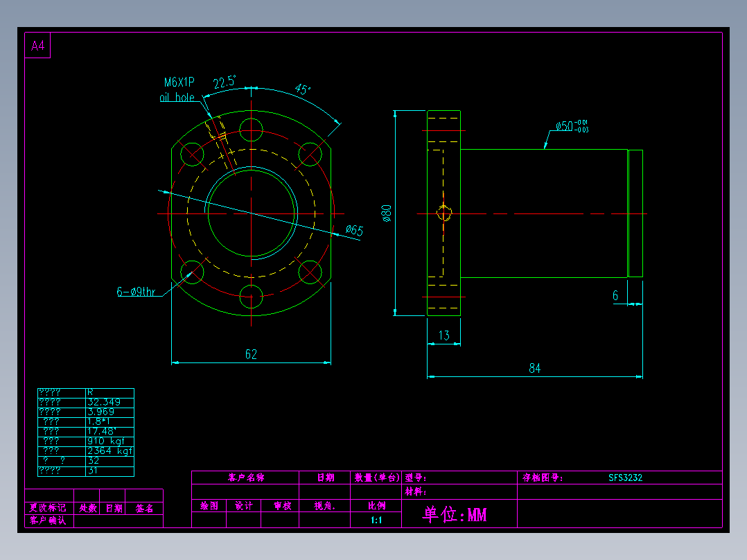Image resolution: width=747 pixels, height=560 pixels.
Task: Click the 单位:MM units label
Action: click(455, 514)
